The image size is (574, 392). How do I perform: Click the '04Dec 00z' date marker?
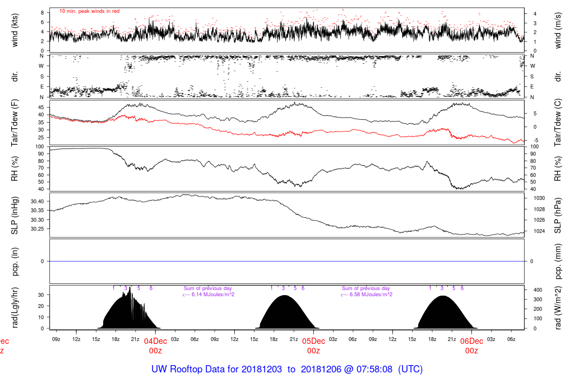click(x=155, y=346)
